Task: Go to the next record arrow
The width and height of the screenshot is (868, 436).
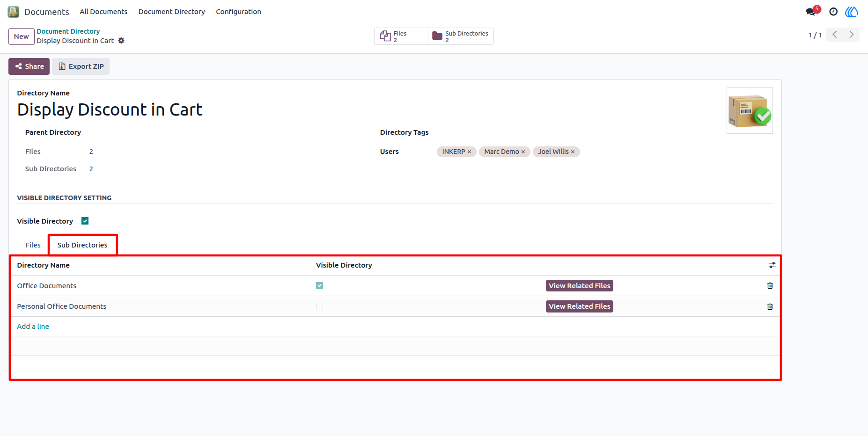Action: point(851,35)
